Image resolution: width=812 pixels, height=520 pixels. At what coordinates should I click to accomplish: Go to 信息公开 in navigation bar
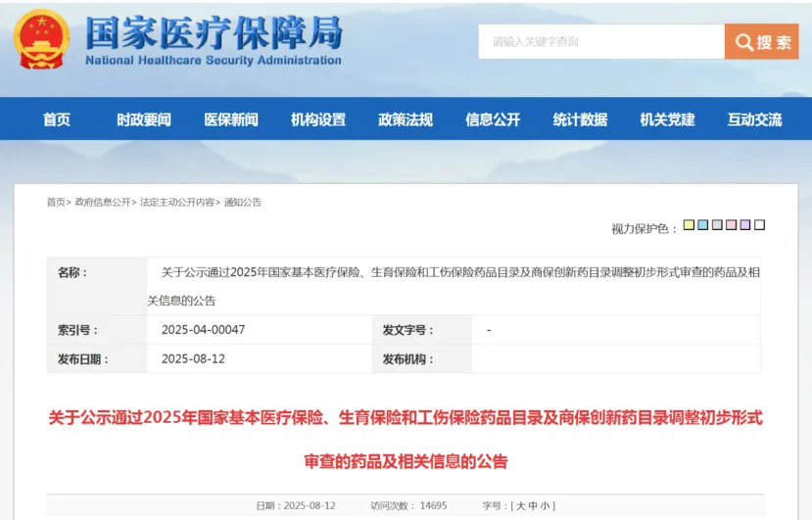pyautogui.click(x=493, y=119)
